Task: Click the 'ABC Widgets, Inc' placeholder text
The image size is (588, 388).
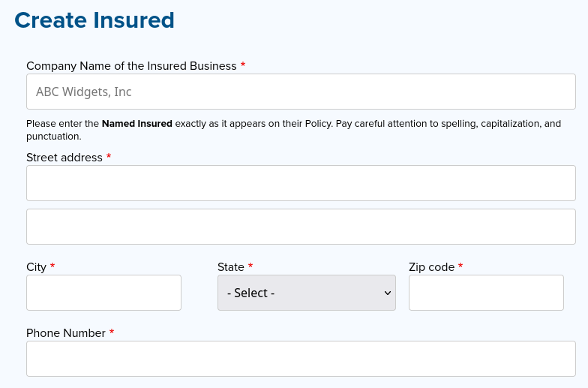Action: (x=83, y=92)
